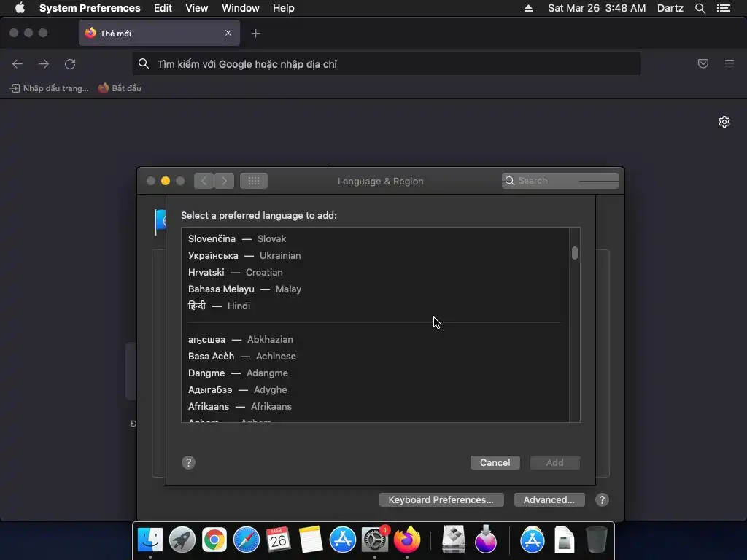This screenshot has height=560, width=747.
Task: Go forward in Firefox
Action: click(44, 64)
